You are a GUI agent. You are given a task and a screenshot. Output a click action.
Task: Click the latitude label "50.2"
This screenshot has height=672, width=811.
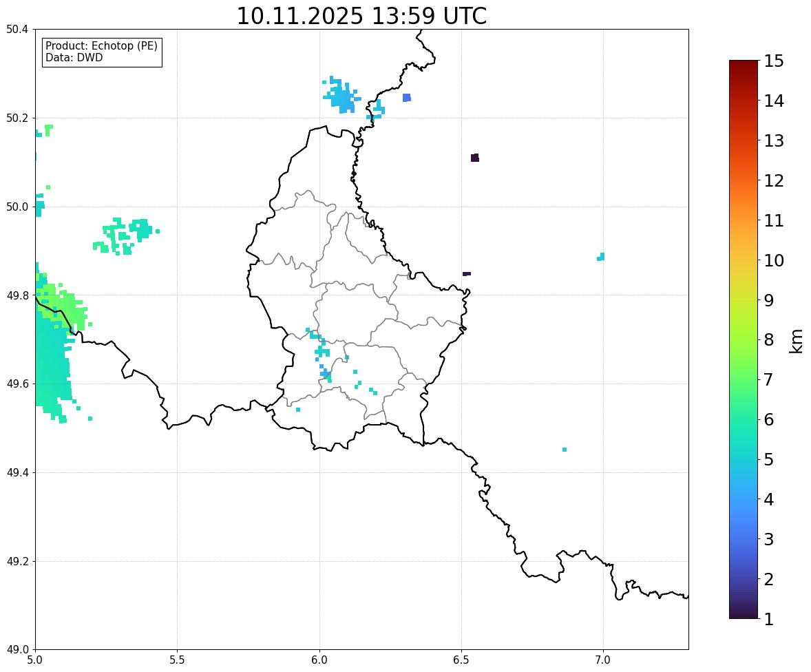coord(17,118)
